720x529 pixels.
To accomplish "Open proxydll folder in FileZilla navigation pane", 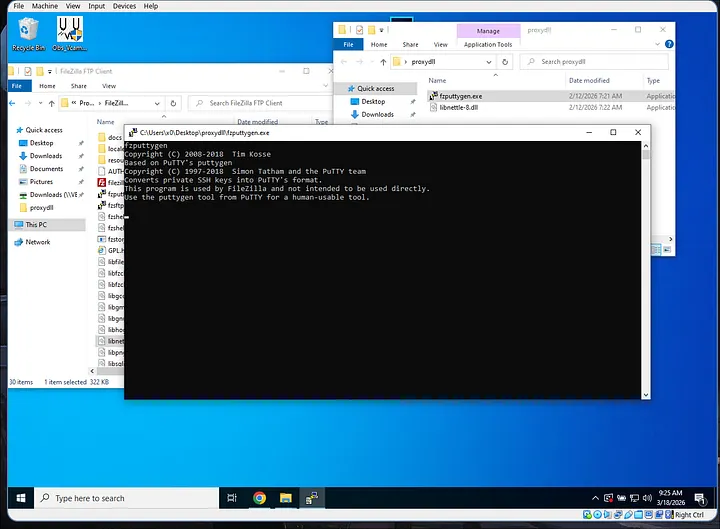I will tap(41, 208).
